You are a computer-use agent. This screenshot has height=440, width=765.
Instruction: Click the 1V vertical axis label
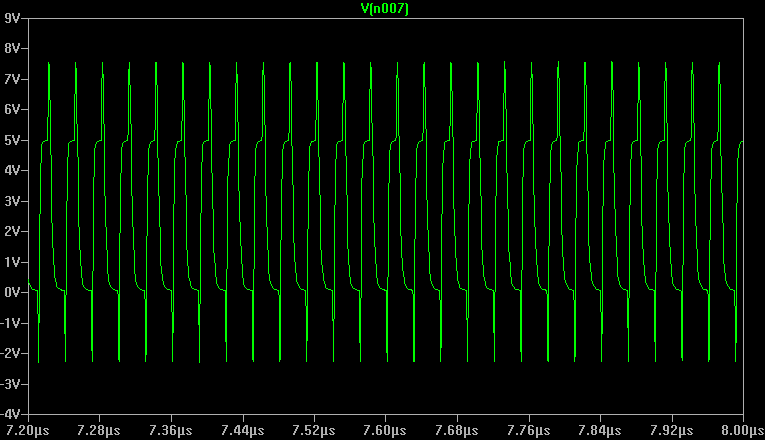point(12,262)
